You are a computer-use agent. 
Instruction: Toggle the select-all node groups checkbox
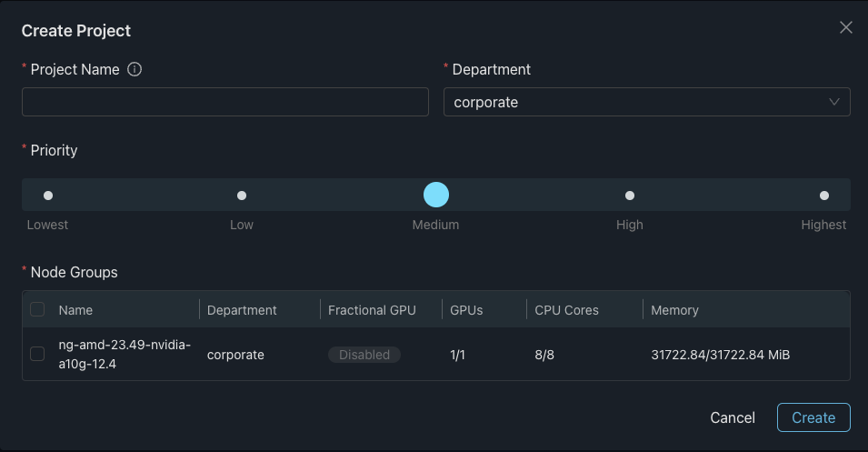[x=37, y=309]
